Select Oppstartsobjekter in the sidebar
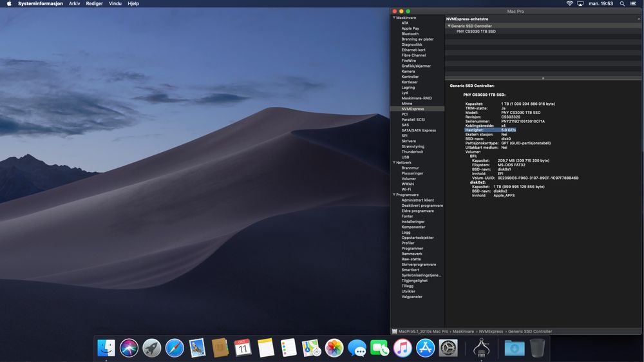644x362 pixels. pyautogui.click(x=417, y=238)
